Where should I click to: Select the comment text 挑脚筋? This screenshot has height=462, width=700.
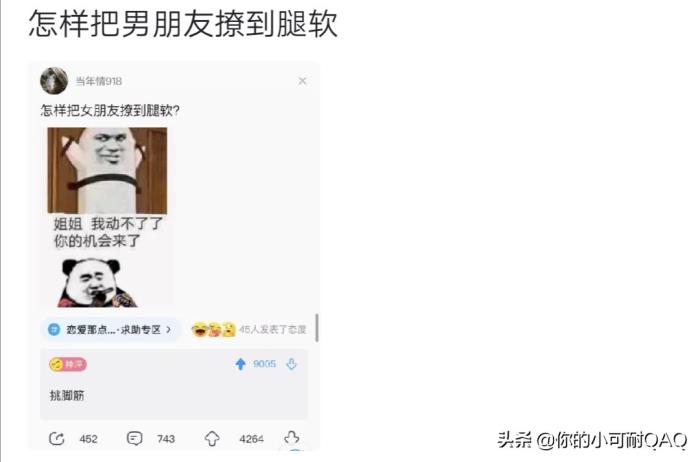[x=67, y=395]
